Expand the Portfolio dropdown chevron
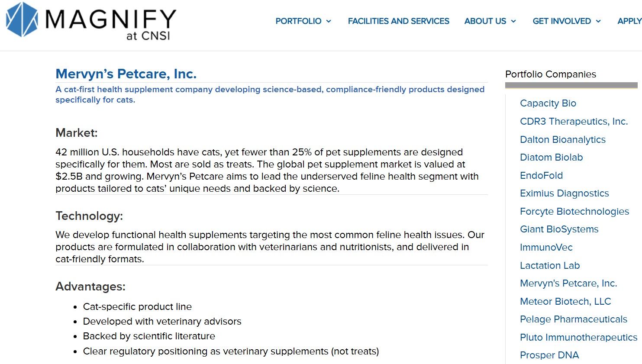The height and width of the screenshot is (364, 642). (329, 21)
